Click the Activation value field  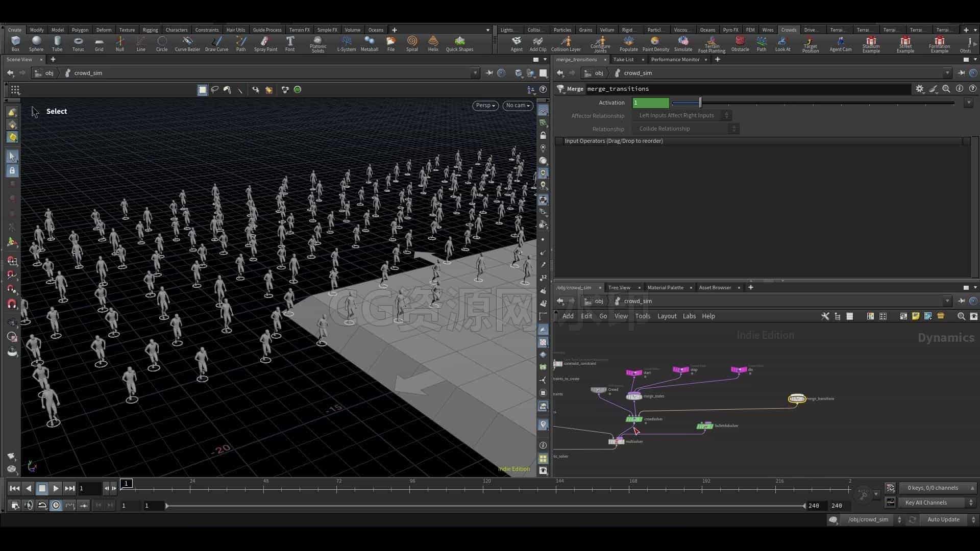[650, 103]
